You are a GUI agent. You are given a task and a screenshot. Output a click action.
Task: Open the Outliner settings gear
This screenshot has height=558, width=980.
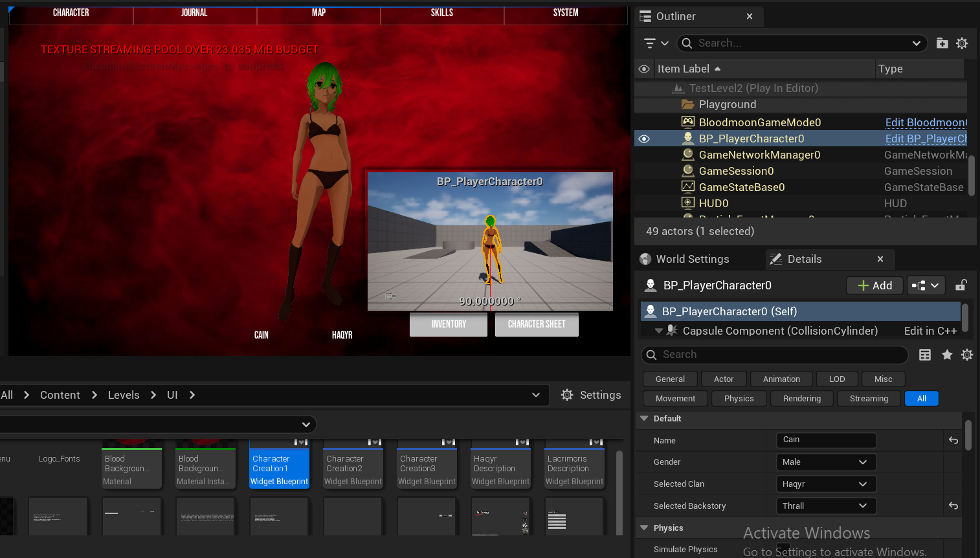pos(962,43)
